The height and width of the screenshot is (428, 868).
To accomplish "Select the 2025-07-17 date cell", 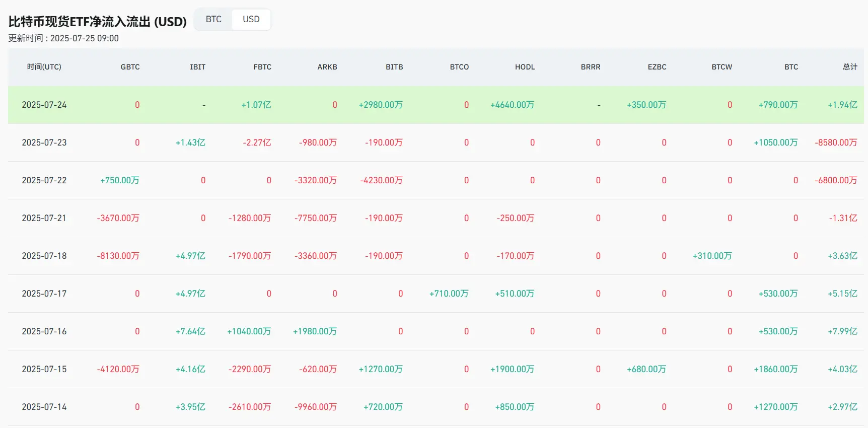I will (44, 294).
